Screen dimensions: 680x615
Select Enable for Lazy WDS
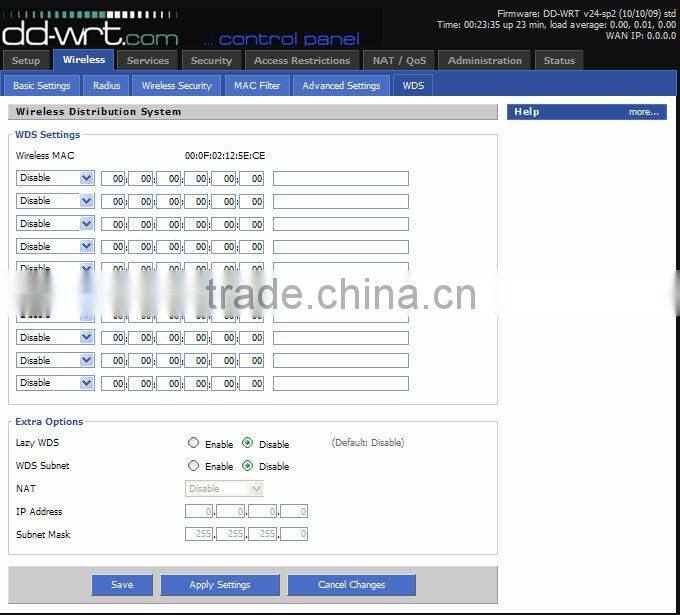click(x=193, y=443)
